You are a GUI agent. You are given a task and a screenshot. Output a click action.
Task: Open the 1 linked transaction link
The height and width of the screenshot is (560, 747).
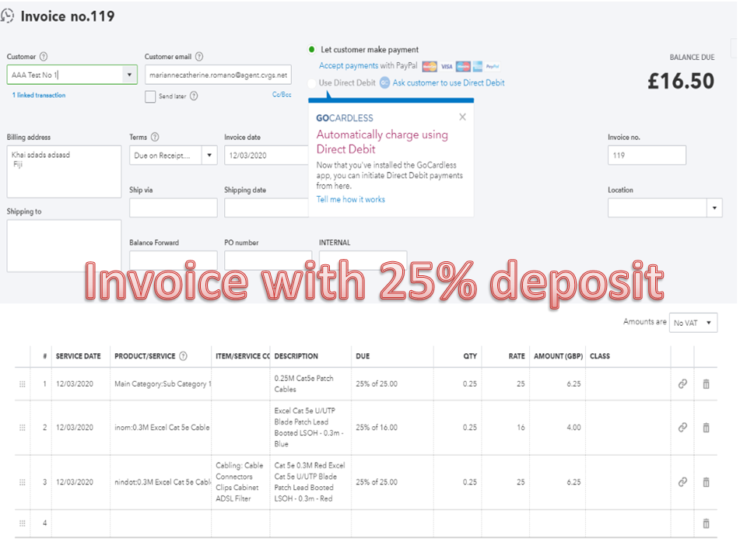[x=39, y=95]
